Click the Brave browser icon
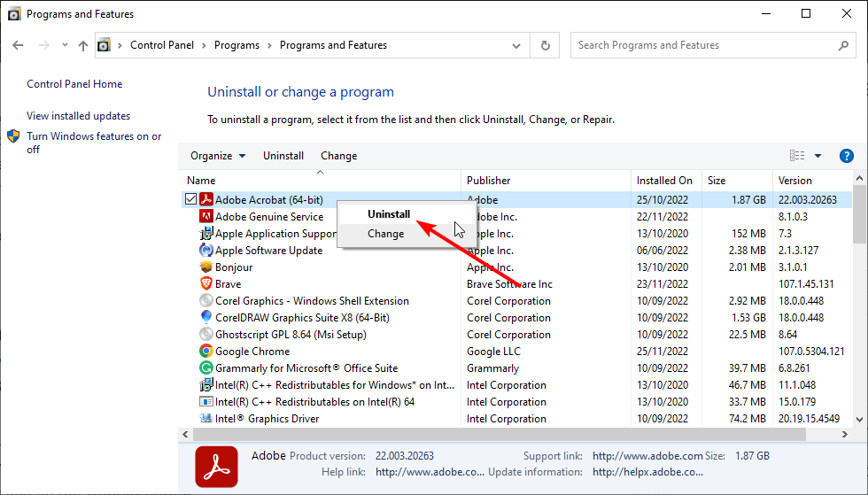868x495 pixels. [x=205, y=283]
